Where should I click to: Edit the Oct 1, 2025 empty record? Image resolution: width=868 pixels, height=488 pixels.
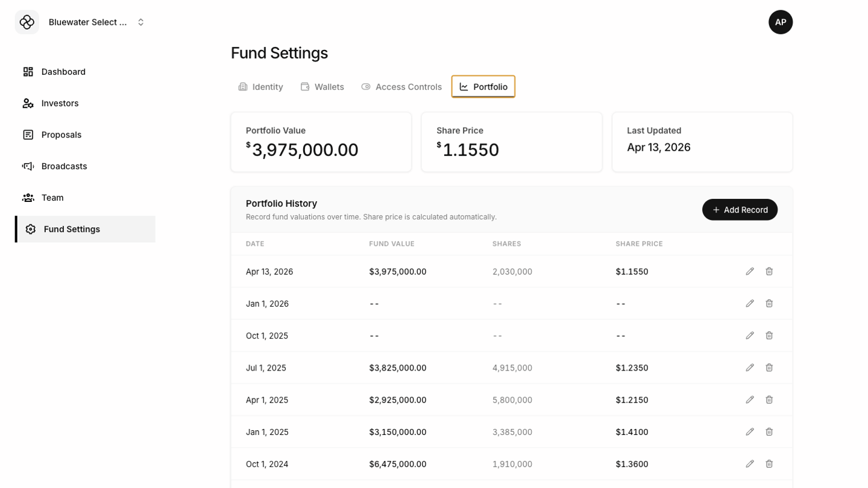[x=750, y=336]
